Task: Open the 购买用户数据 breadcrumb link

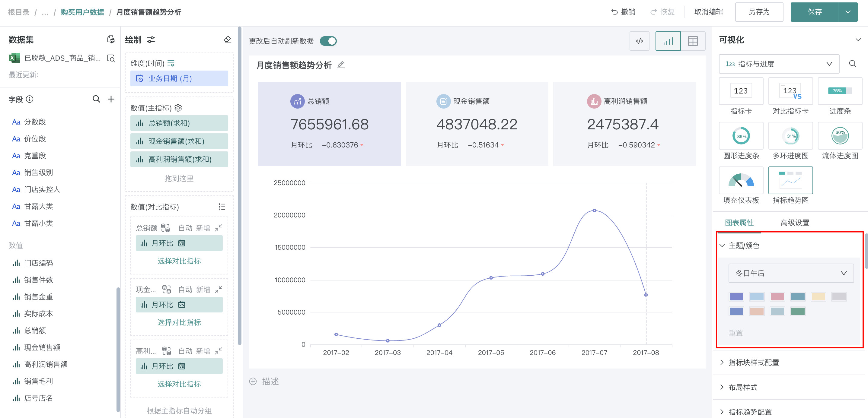Action: [x=82, y=12]
